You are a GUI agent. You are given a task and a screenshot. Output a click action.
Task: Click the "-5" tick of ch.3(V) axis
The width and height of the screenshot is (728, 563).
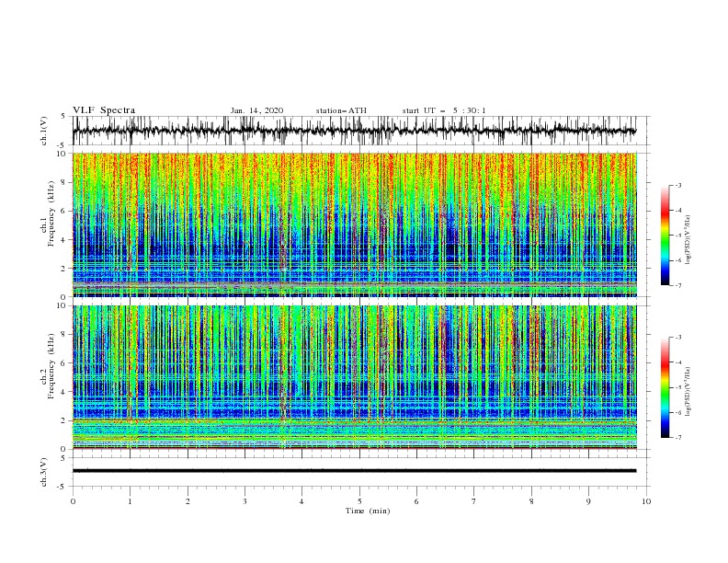63,487
